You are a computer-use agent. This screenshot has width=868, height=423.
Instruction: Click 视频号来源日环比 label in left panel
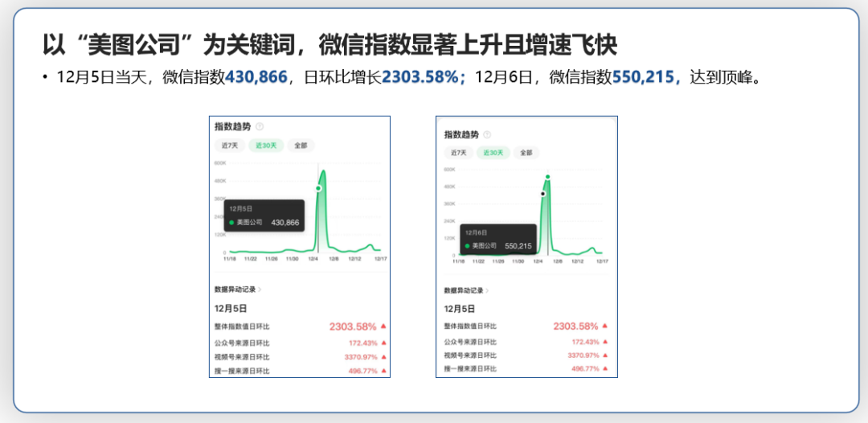(242, 357)
